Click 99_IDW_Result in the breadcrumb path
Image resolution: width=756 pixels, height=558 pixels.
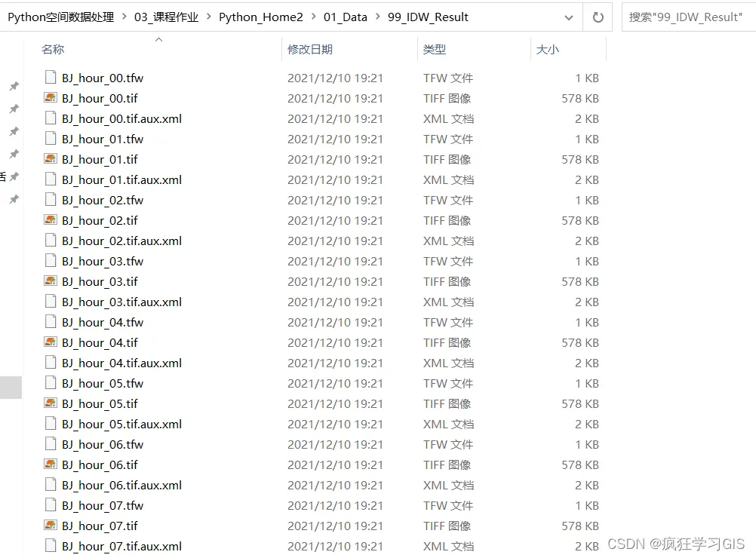[428, 17]
